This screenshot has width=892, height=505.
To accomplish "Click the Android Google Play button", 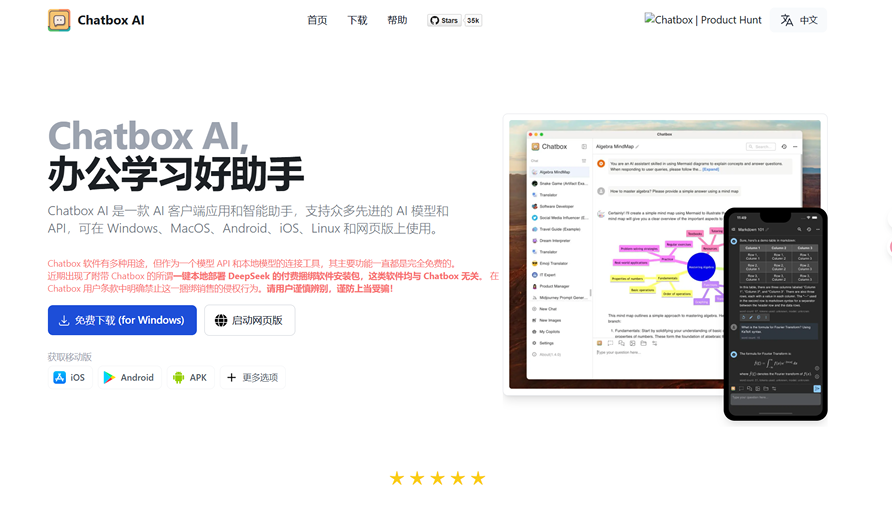I will (129, 378).
